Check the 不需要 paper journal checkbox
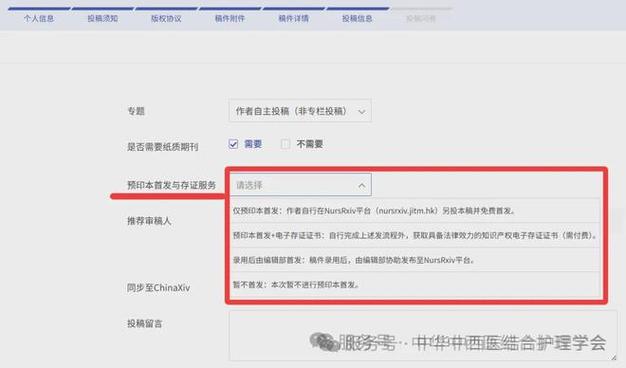The height and width of the screenshot is (368, 626). point(285,144)
